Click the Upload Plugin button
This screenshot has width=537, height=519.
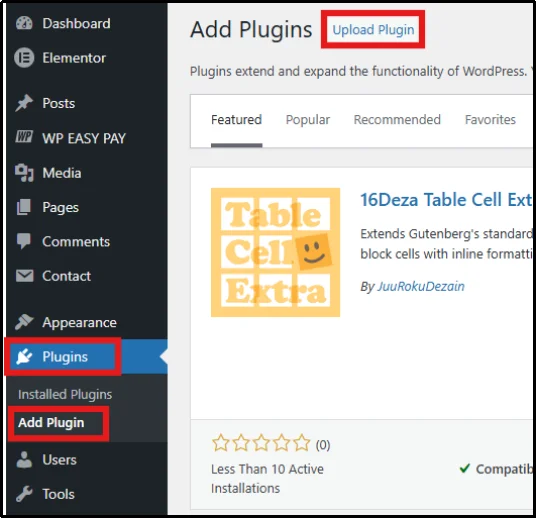coord(373,29)
